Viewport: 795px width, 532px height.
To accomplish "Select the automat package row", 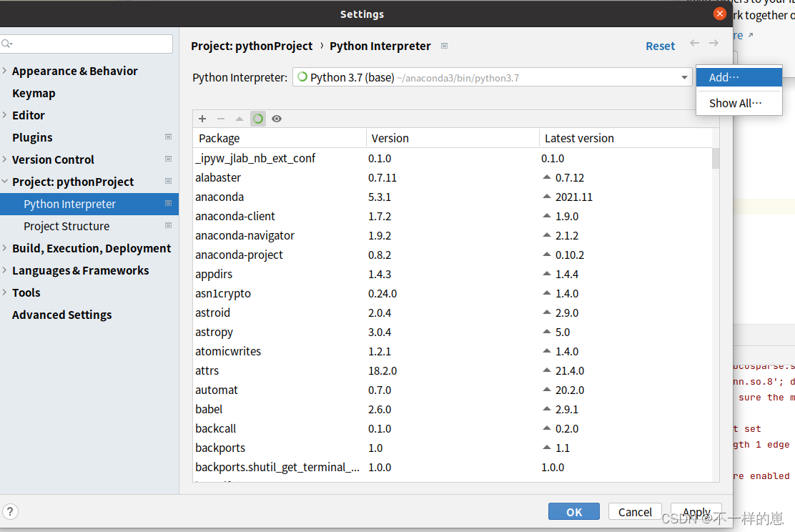I will 453,390.
